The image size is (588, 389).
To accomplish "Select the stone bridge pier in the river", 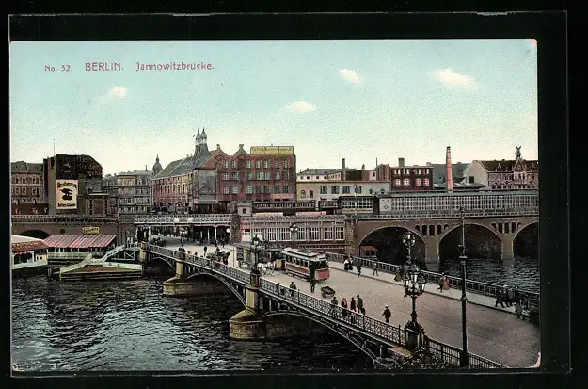I will tap(248, 323).
